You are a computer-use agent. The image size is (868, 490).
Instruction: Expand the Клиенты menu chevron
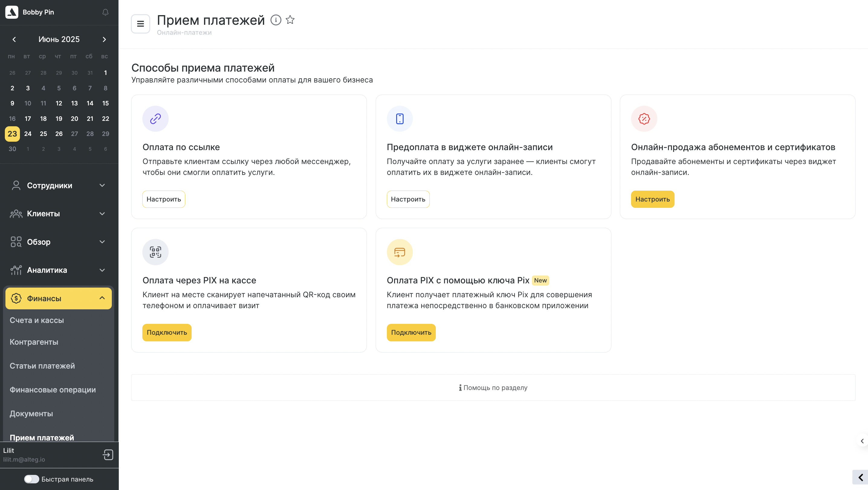(102, 214)
